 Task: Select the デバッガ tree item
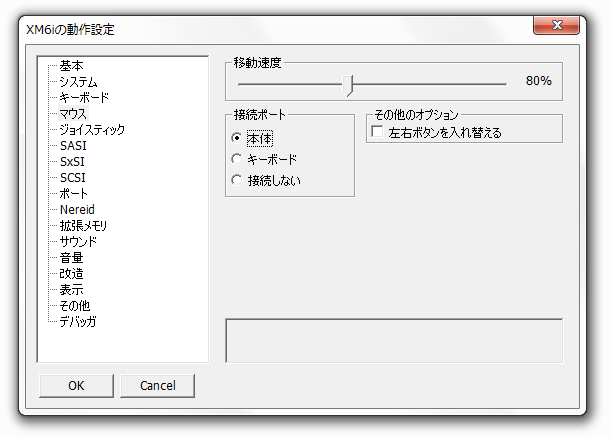point(78,322)
